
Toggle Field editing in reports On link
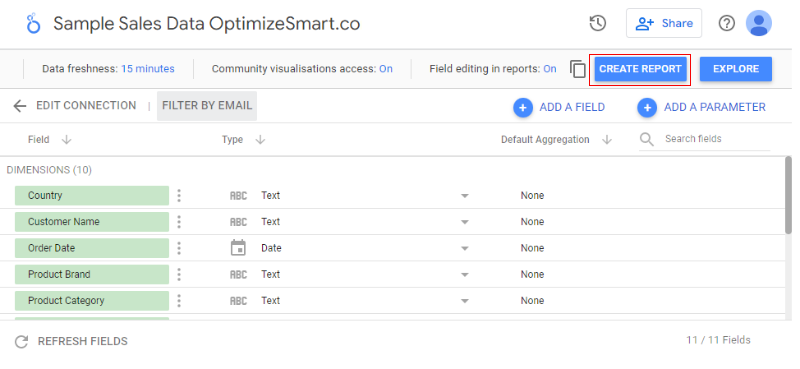[549, 68]
